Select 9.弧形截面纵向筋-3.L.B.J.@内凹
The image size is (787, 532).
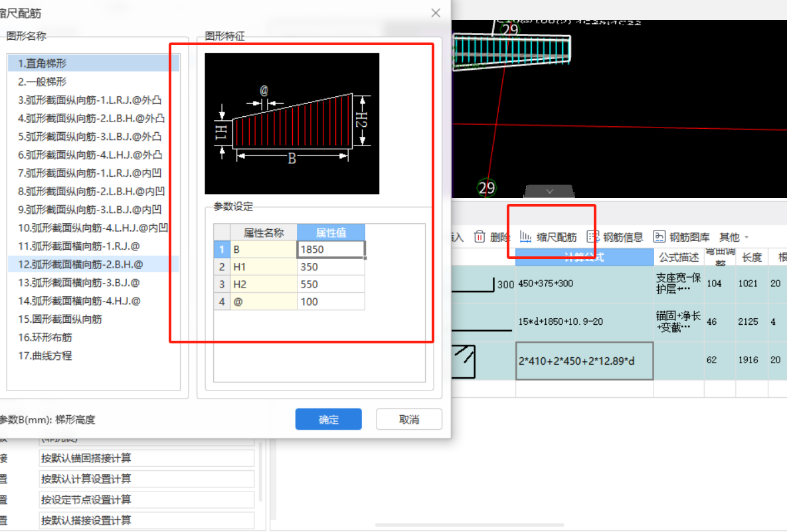click(x=94, y=209)
